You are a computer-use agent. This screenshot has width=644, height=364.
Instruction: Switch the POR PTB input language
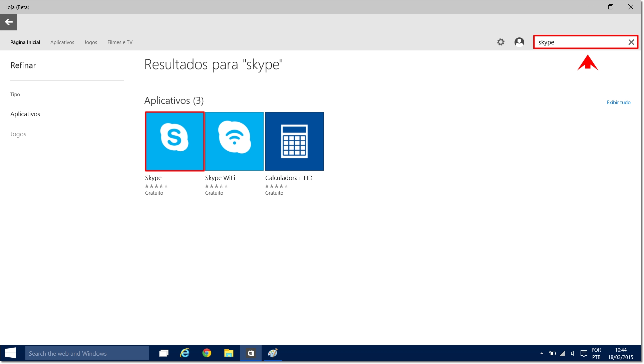(x=596, y=353)
